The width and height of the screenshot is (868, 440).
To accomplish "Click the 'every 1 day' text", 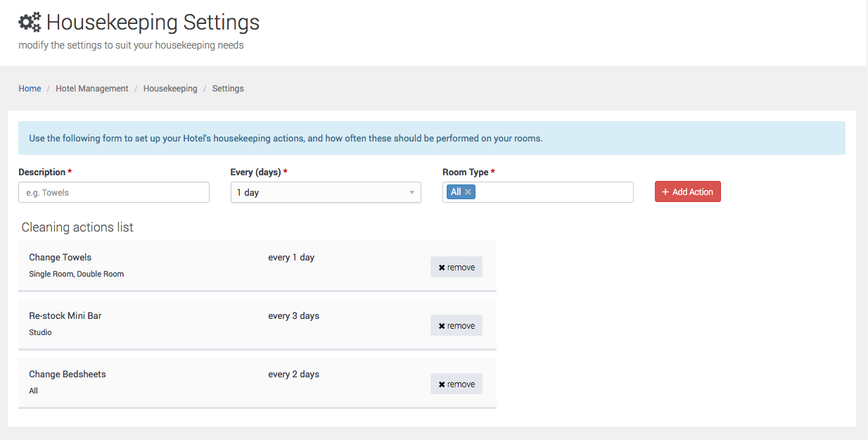I will [291, 258].
